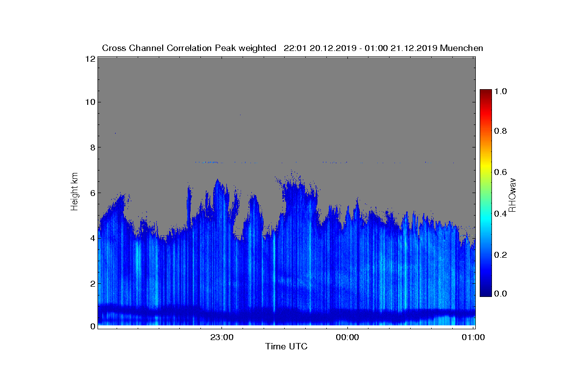The width and height of the screenshot is (588, 392).
Task: Pick the dark blue bottom of colorbar
Action: coord(485,293)
